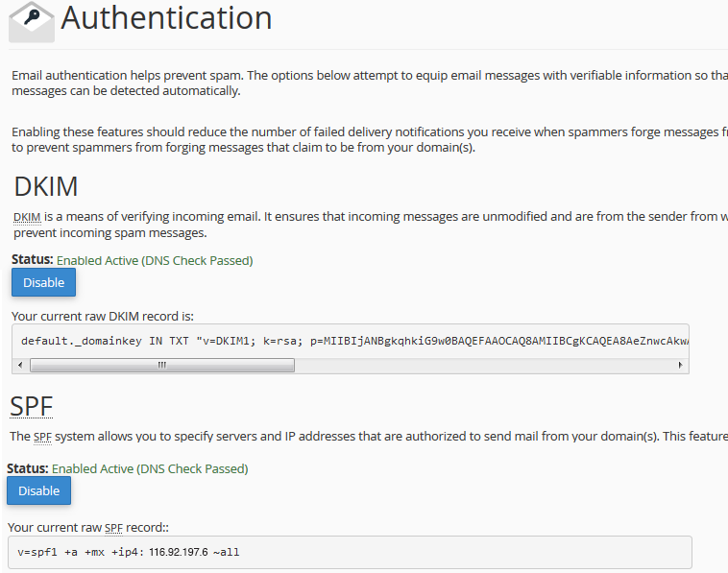Image resolution: width=728 pixels, height=573 pixels.
Task: Click the DKIM 'Enabled Active (DNS Check Passed)' status text
Action: [x=155, y=260]
